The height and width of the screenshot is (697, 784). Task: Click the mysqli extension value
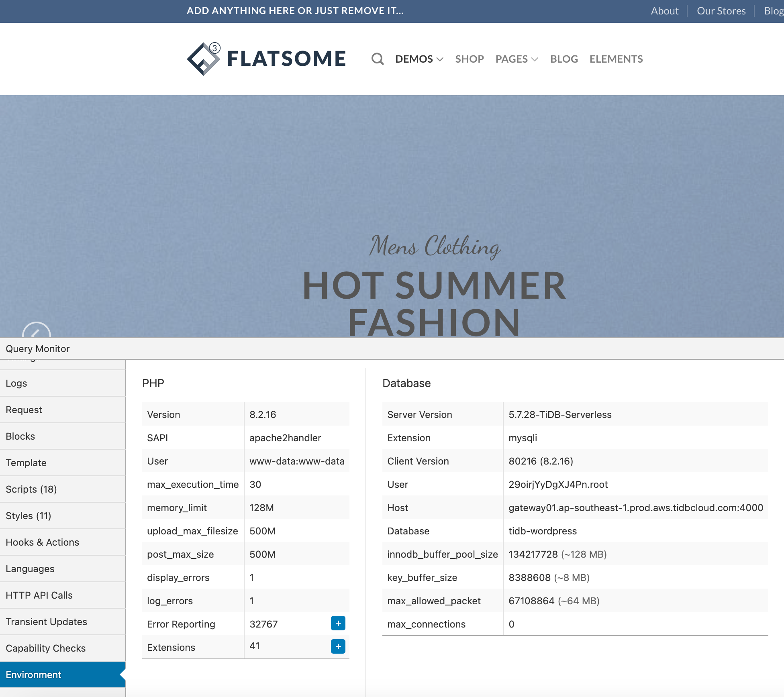pyautogui.click(x=523, y=438)
